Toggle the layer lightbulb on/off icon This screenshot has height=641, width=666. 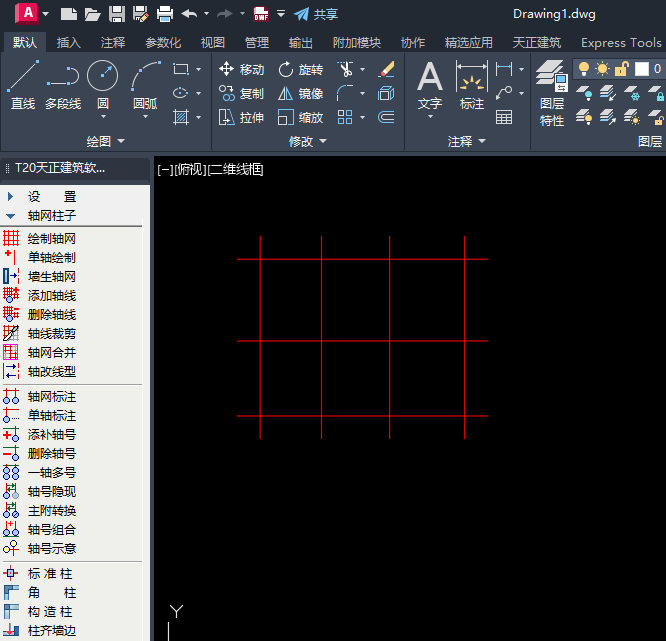(584, 69)
